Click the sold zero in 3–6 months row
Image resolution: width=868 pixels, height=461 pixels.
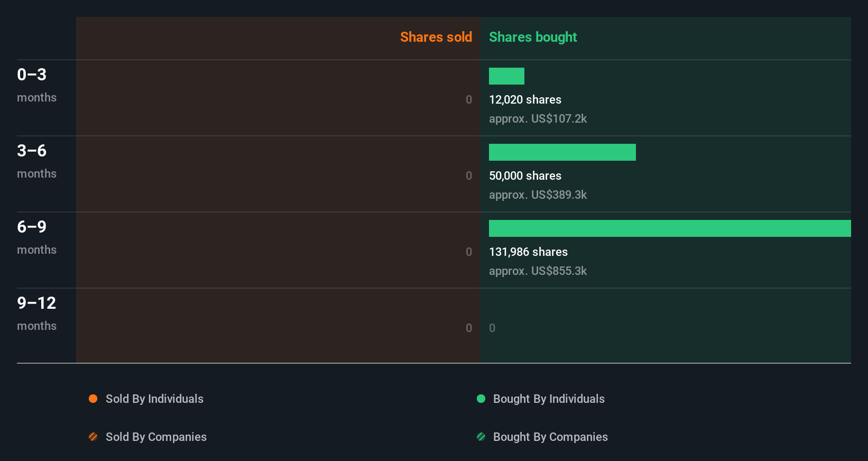[x=469, y=176]
